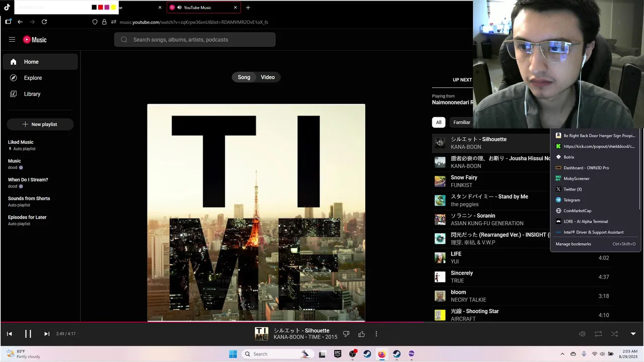The image size is (644, 362).
Task: Open the Twitter (X) bookmark
Action: (595, 190)
